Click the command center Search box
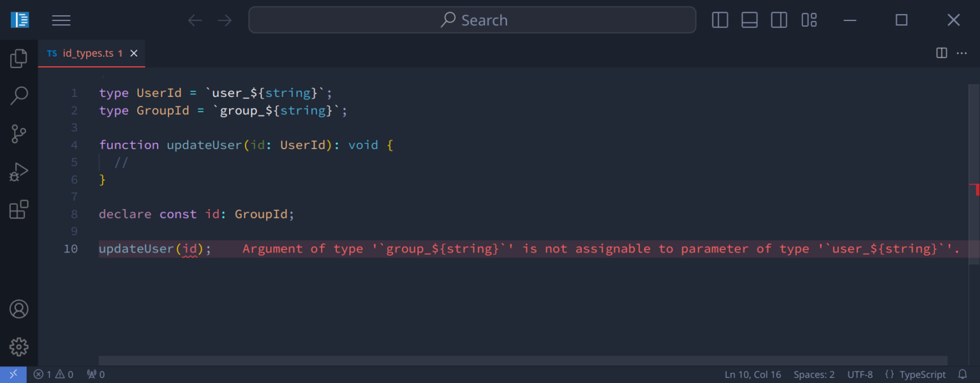This screenshot has width=980, height=383. [472, 20]
